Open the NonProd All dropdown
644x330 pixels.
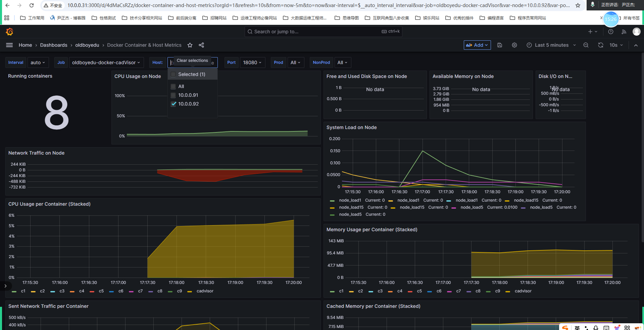343,63
